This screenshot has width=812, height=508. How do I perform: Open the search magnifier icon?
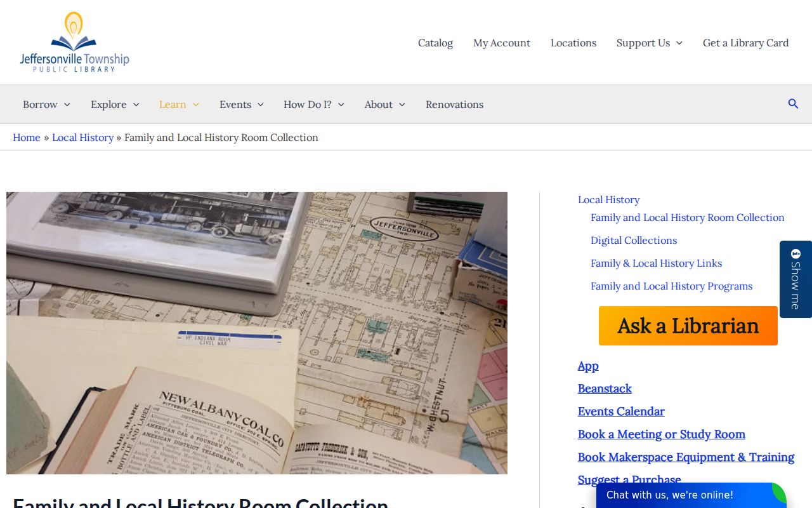click(793, 104)
